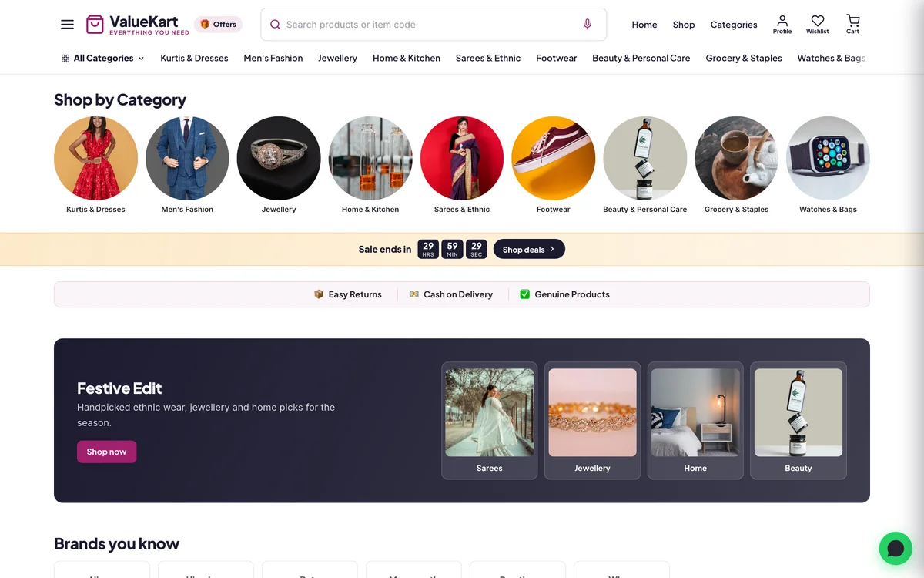Click the search magnifier icon
Screen dimensions: 924x578
(x=275, y=25)
